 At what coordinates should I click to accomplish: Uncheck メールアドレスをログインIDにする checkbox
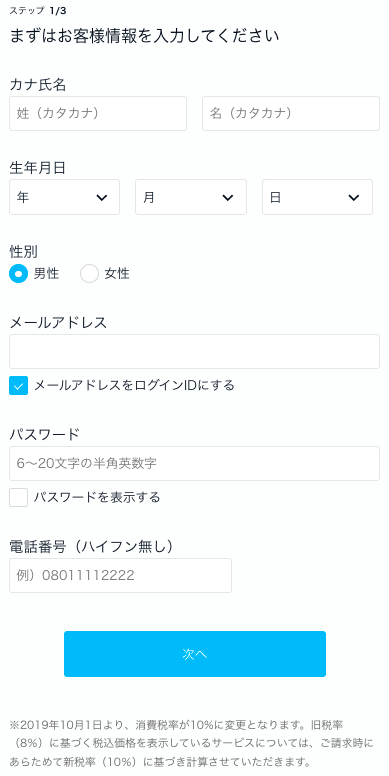(18, 386)
